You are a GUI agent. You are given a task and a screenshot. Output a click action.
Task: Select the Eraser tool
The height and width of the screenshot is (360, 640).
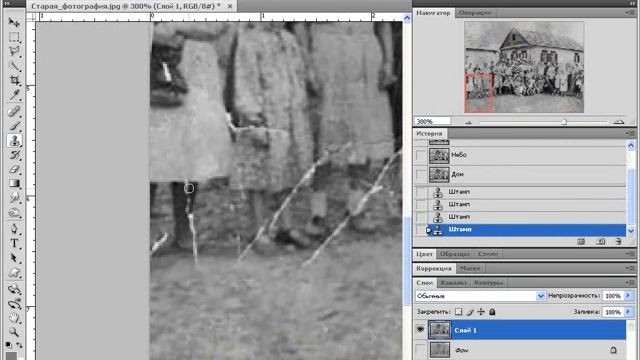14,169
